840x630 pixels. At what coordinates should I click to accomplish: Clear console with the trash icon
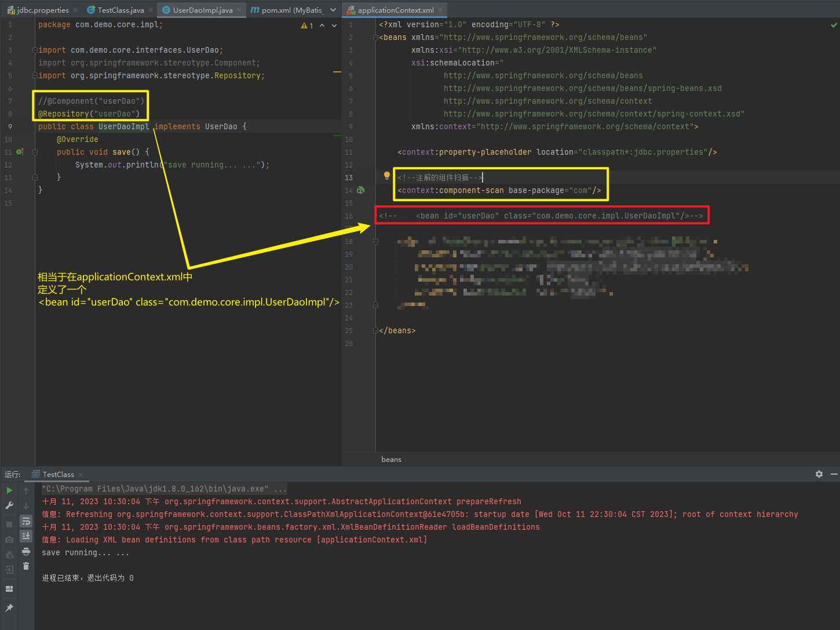pos(26,566)
